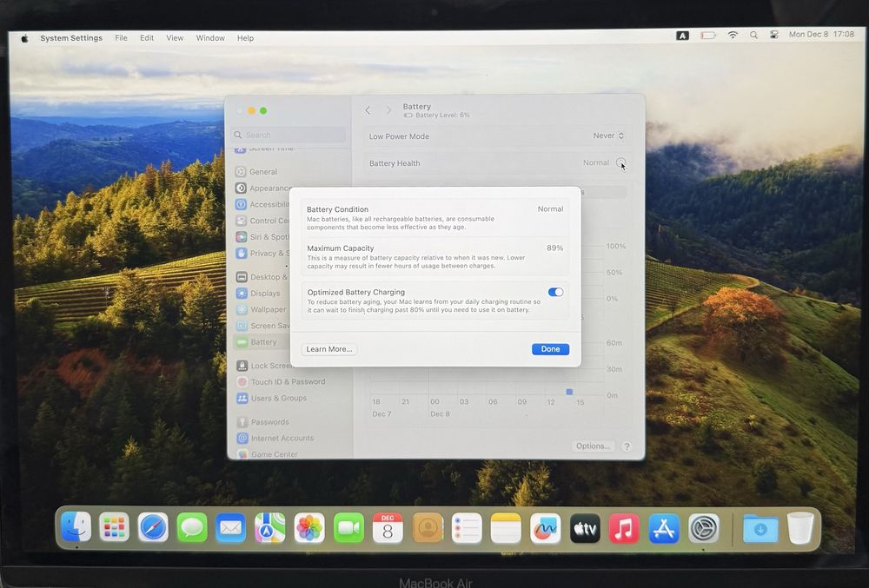Image resolution: width=869 pixels, height=588 pixels.
Task: Click System Settings icon in the Dock
Action: point(704,528)
